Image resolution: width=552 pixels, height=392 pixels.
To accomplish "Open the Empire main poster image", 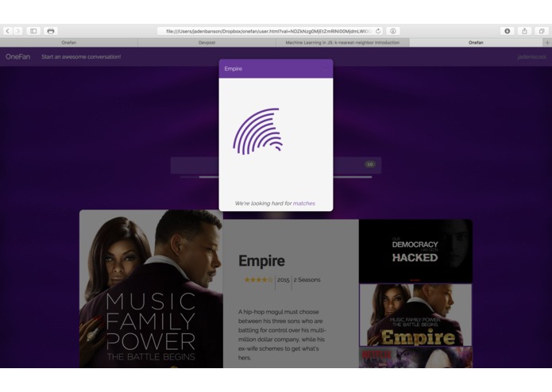I will point(152,289).
